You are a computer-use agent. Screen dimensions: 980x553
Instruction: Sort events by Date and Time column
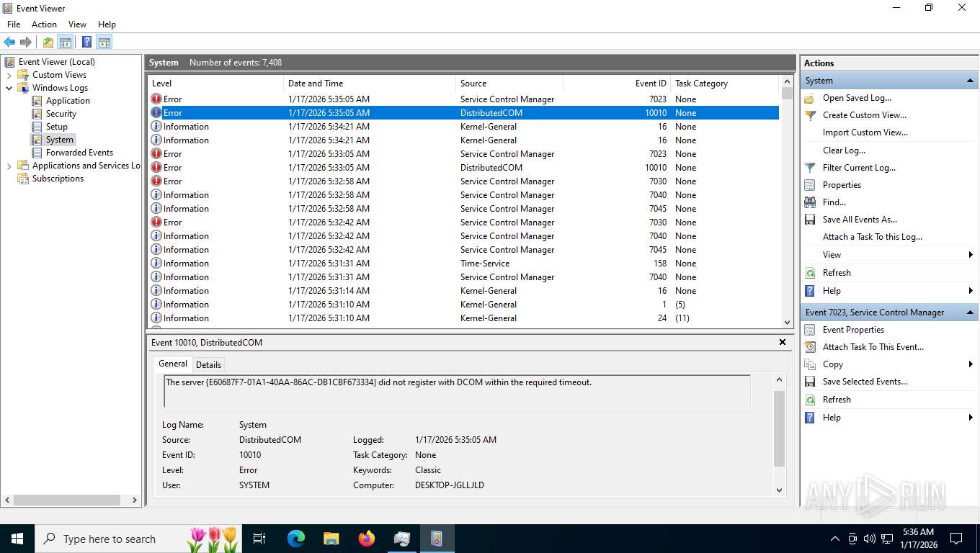pos(370,84)
